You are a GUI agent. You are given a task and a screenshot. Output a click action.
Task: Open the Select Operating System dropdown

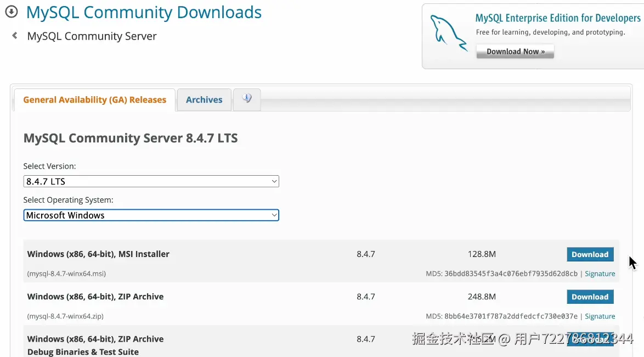[151, 215]
